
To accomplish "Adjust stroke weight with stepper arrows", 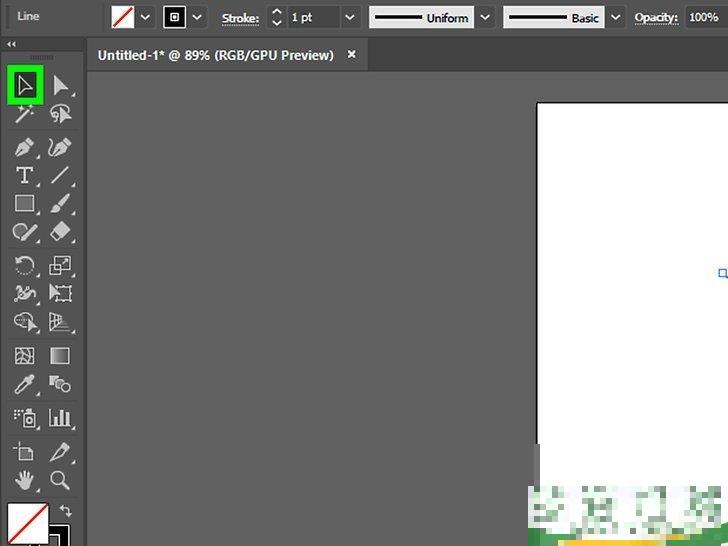I will click(277, 18).
